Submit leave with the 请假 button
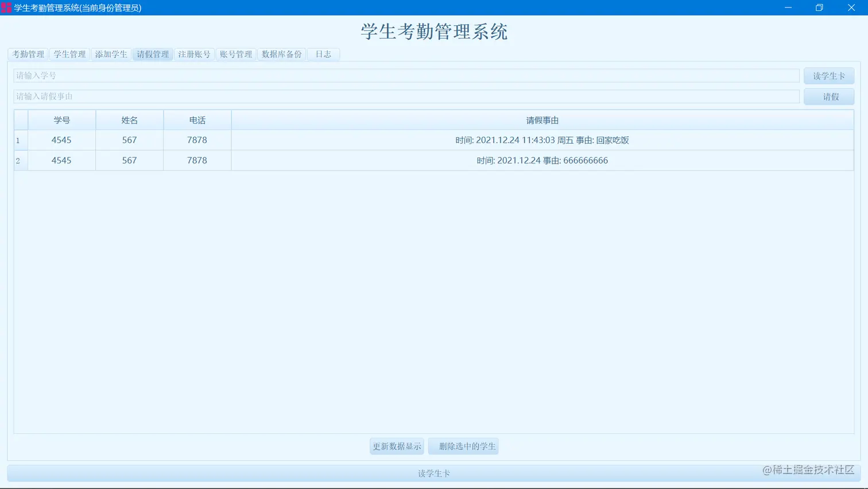Viewport: 868px width, 489px height. pyautogui.click(x=829, y=97)
